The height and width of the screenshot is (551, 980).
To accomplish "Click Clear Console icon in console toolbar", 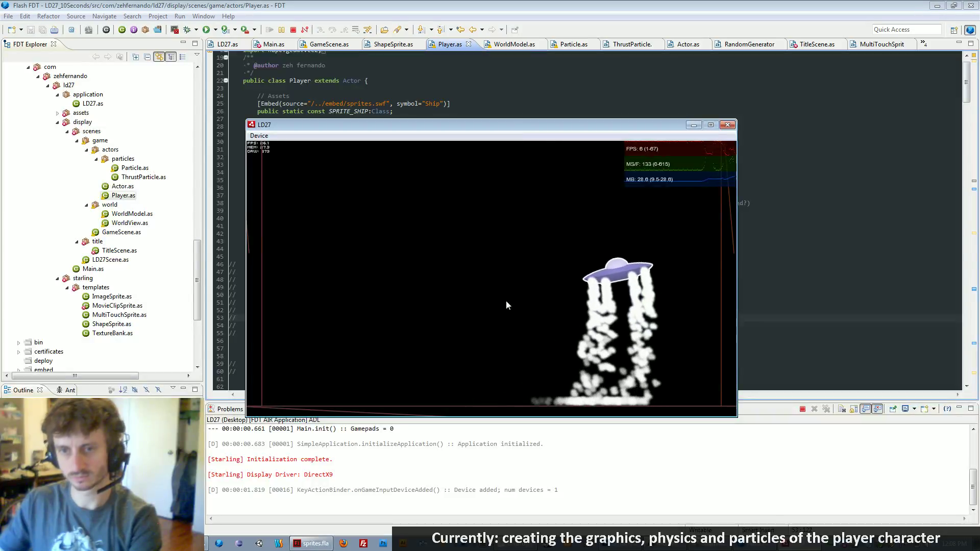I will (842, 409).
